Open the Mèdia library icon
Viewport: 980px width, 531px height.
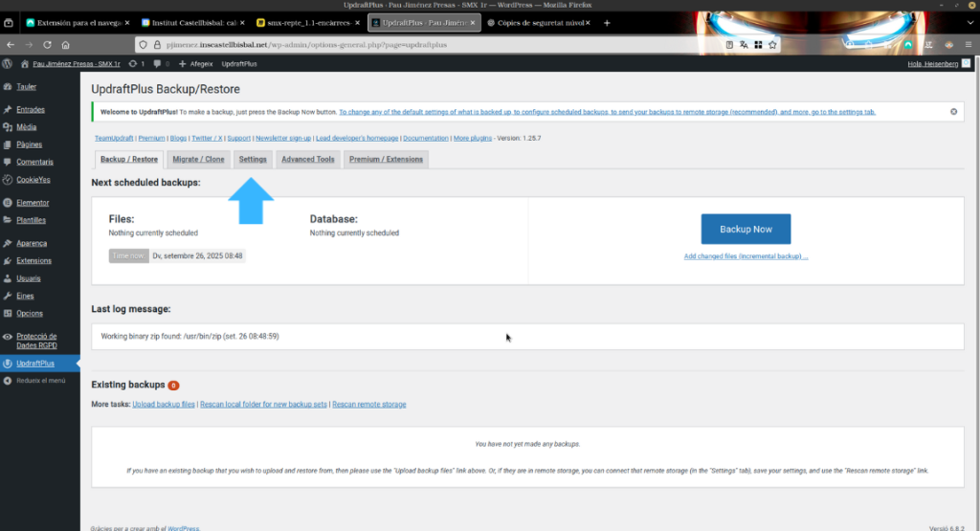pos(8,126)
